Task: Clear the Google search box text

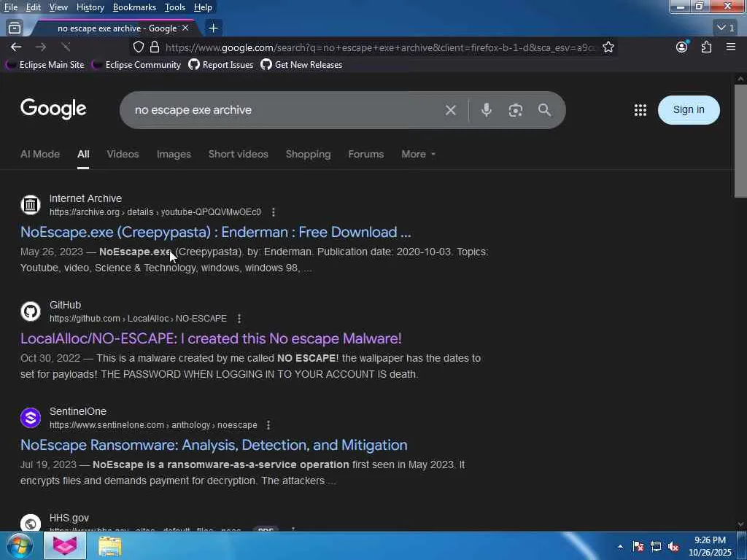Action: click(450, 110)
